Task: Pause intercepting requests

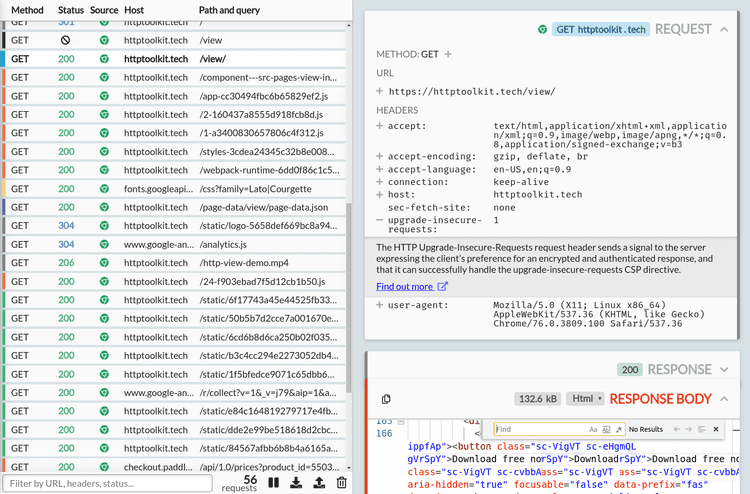Action: click(273, 482)
